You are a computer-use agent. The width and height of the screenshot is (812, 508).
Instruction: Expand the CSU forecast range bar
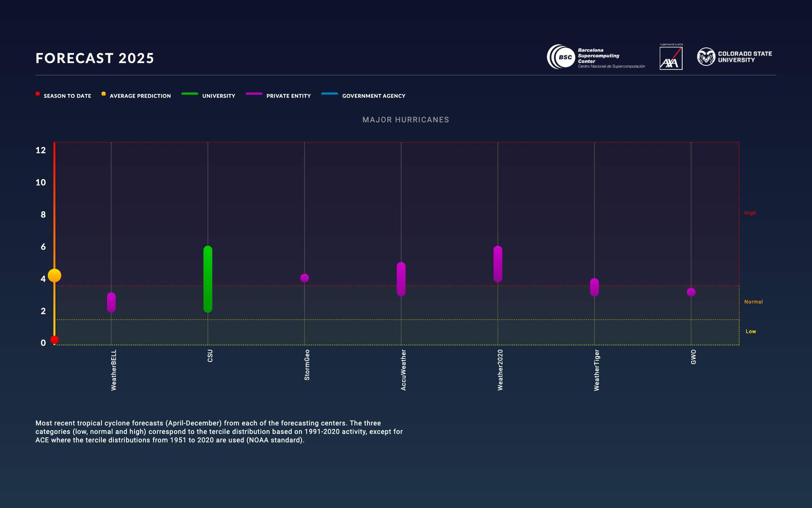[208, 279]
